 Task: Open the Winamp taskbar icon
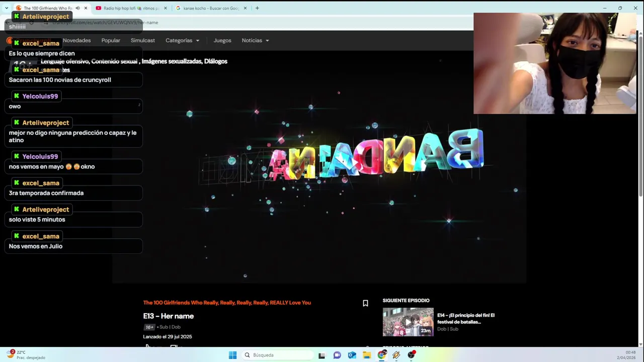tap(396, 355)
